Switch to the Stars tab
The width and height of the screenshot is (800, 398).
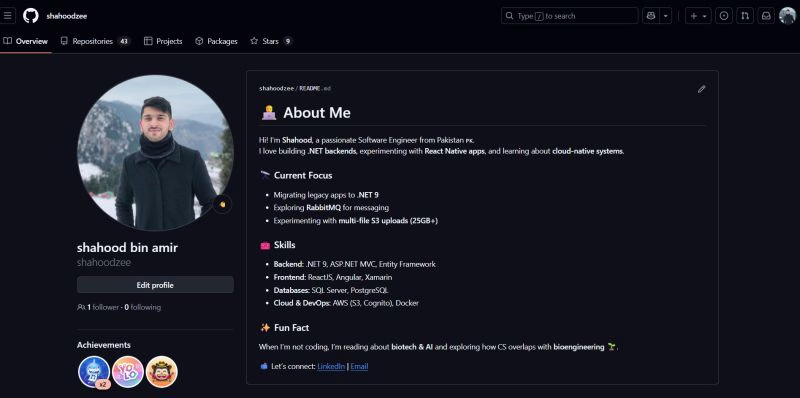[271, 41]
